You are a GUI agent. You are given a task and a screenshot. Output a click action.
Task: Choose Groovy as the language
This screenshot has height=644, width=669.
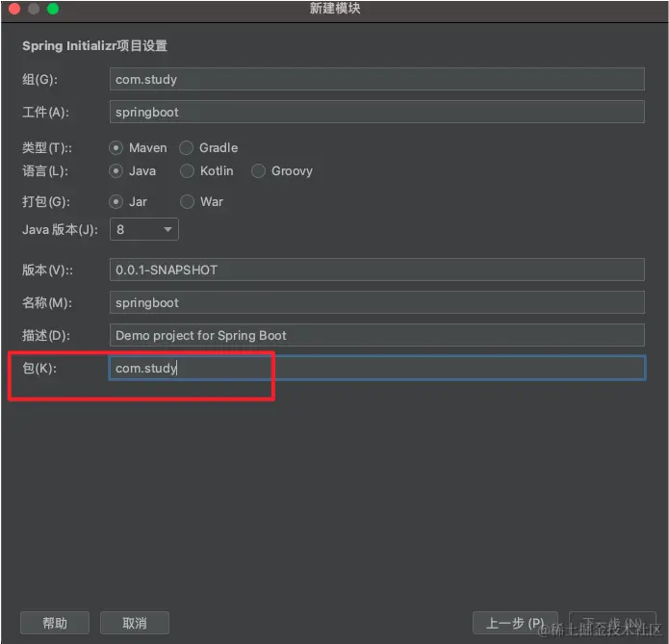(x=258, y=171)
